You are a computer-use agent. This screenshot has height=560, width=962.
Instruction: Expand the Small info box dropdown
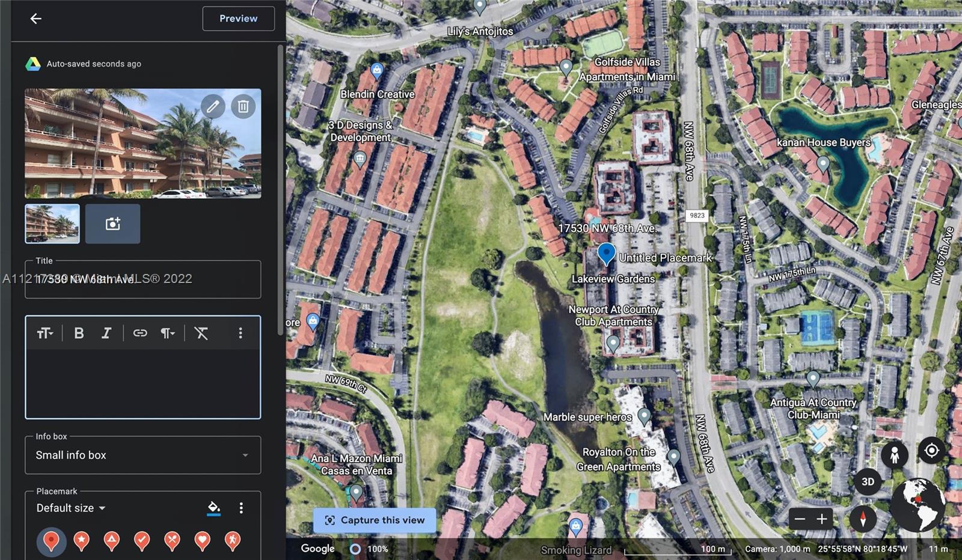click(x=142, y=455)
